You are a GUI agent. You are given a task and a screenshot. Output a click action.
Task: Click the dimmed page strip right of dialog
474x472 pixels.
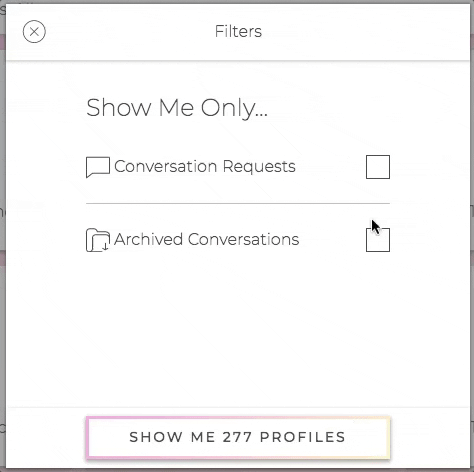click(x=472, y=233)
